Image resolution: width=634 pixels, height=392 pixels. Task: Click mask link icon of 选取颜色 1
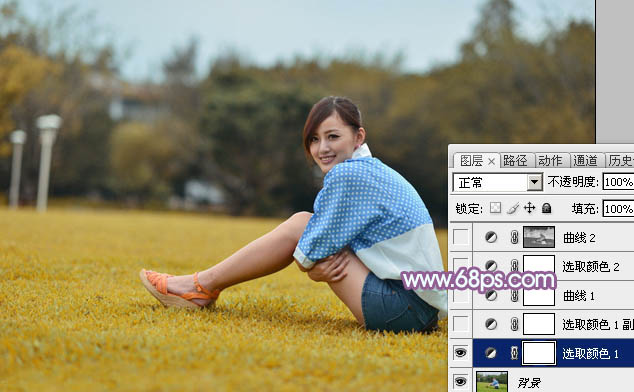pyautogui.click(x=514, y=353)
